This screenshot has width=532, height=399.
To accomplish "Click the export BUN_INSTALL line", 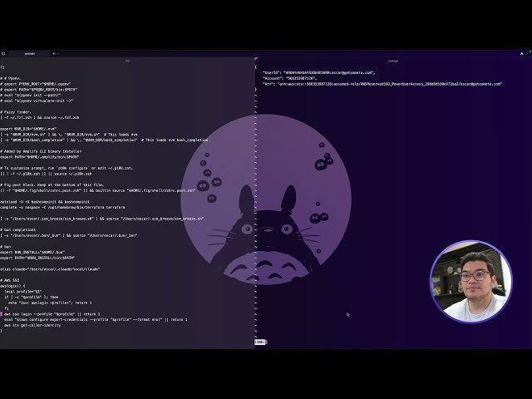I will [32, 253].
